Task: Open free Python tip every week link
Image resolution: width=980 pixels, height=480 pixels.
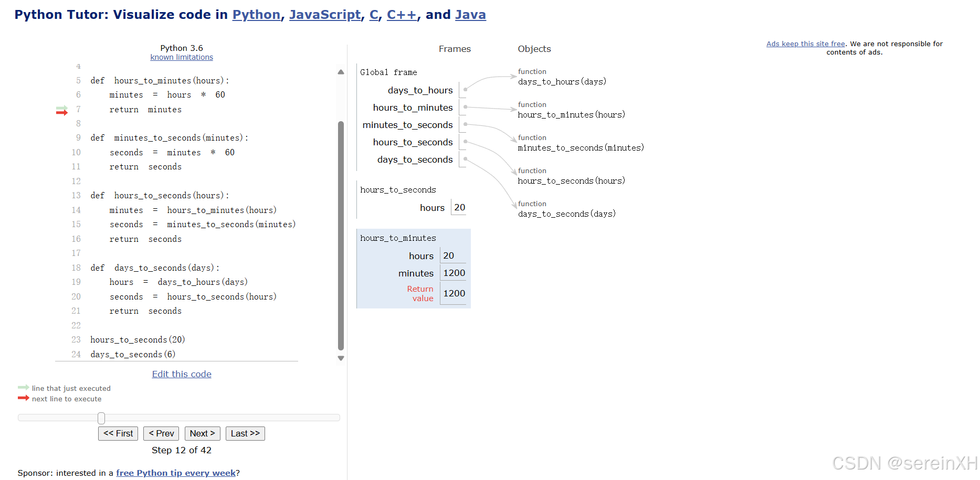Action: tap(176, 473)
